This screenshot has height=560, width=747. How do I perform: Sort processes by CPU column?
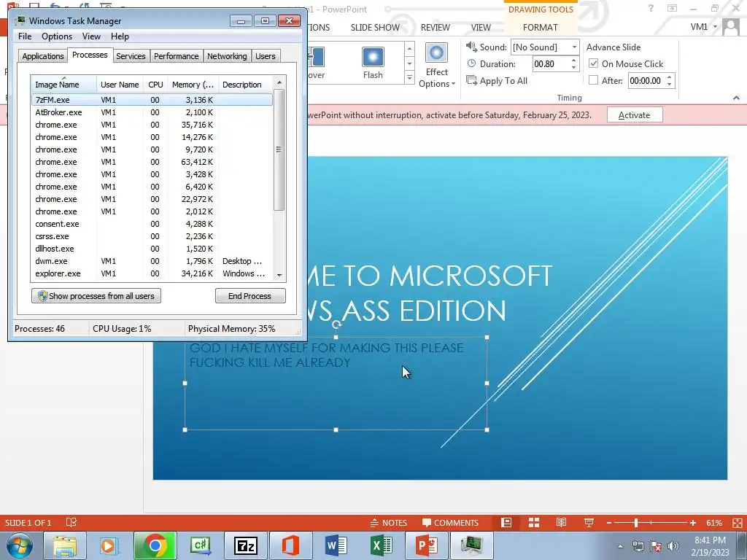[x=155, y=85]
